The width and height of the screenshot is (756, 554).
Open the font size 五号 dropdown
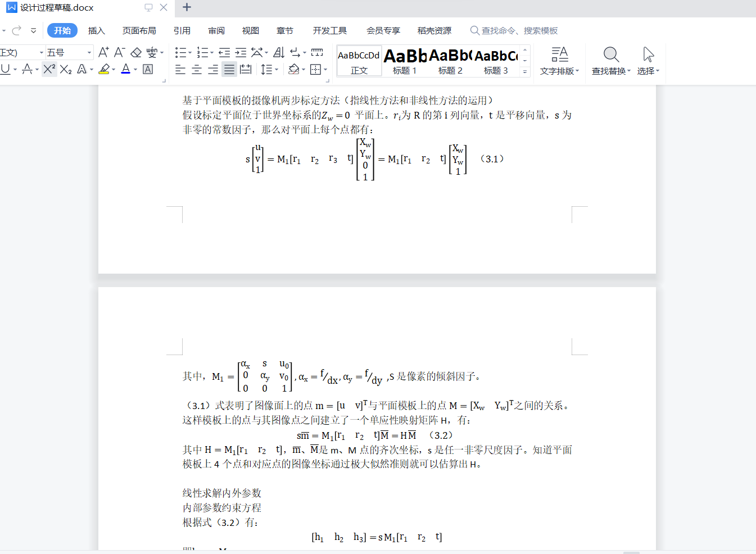point(89,52)
